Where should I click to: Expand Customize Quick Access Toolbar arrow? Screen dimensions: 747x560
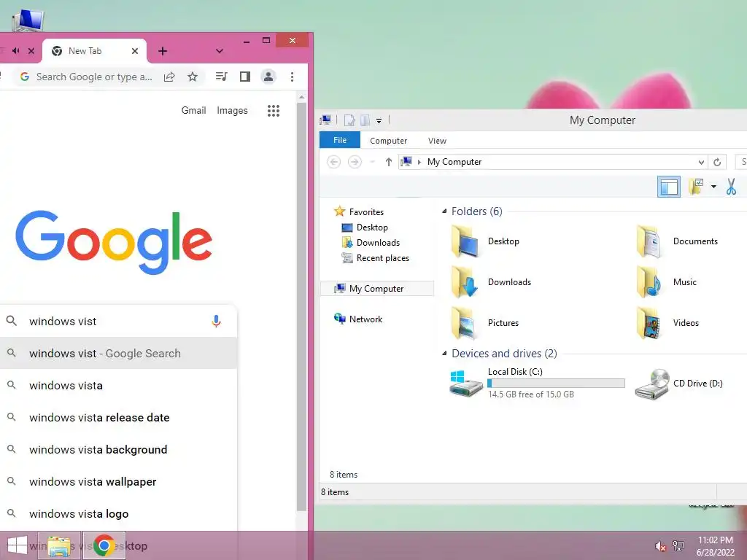click(379, 121)
